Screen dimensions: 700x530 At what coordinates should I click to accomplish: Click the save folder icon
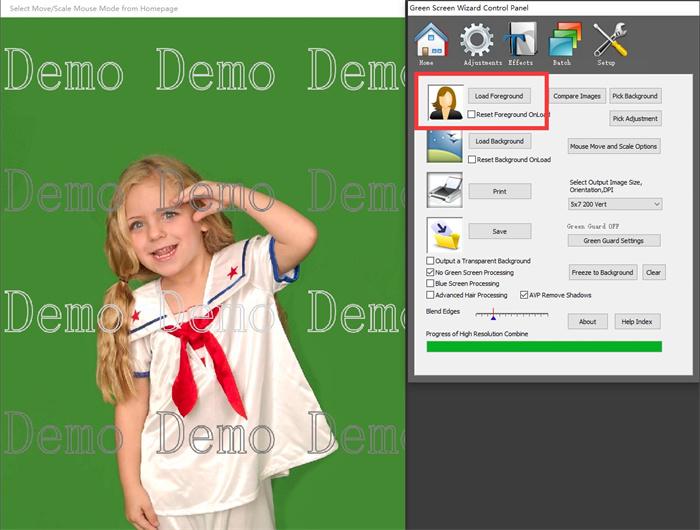click(445, 235)
